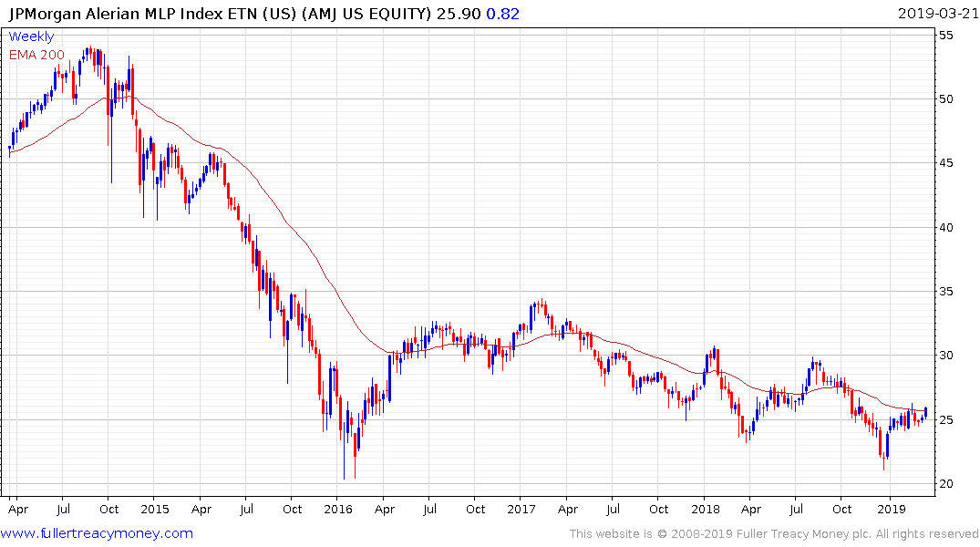Screen dimensions: 980x547
Task: Click the EMA 200 legend label
Action: 36,55
